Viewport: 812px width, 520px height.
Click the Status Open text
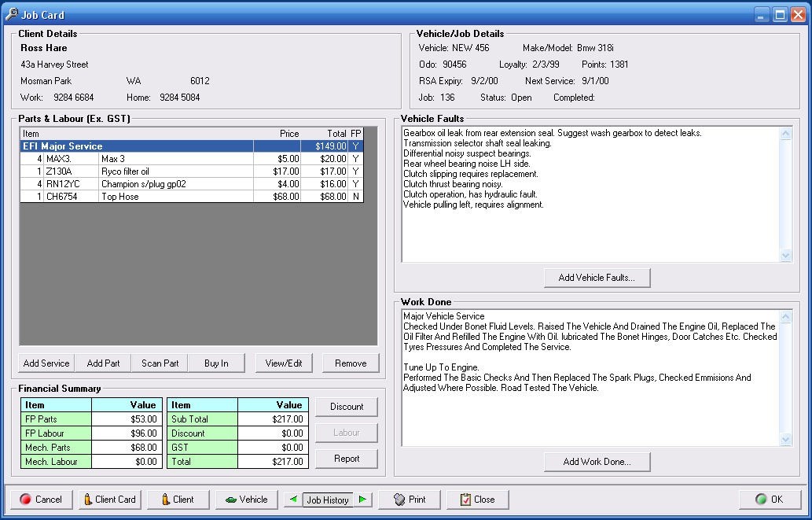point(505,97)
